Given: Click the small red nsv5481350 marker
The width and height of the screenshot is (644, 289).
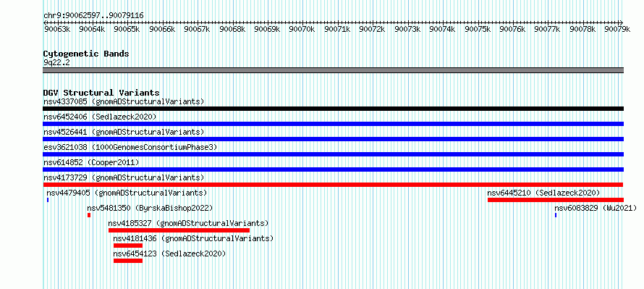Looking at the screenshot, I should pyautogui.click(x=89, y=215).
